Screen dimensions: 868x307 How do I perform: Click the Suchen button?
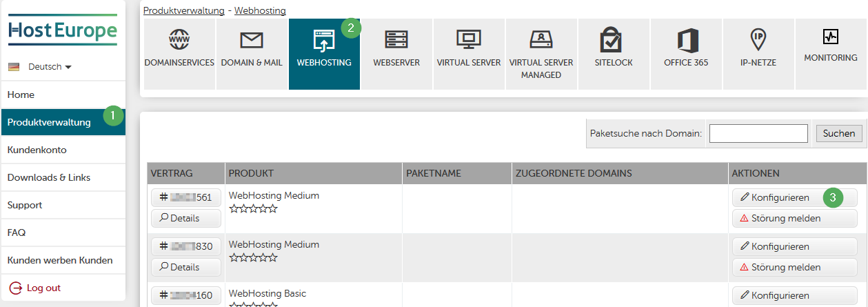coord(838,133)
